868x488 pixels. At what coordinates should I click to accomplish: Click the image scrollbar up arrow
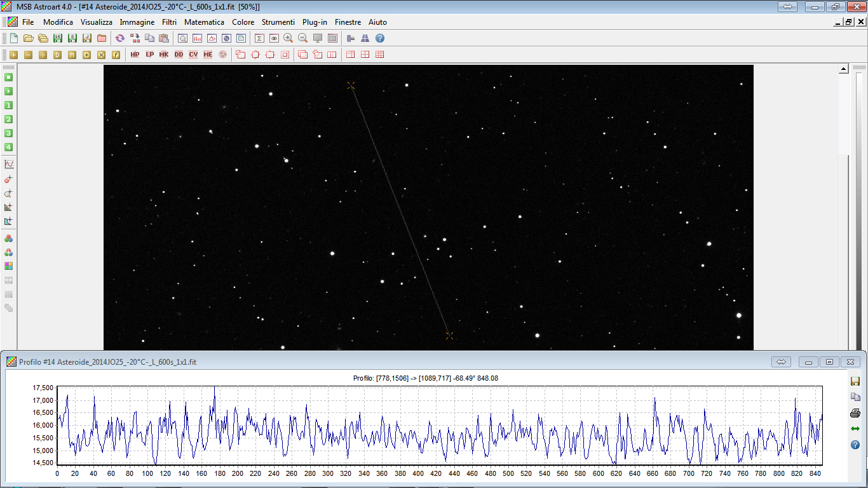click(x=844, y=69)
